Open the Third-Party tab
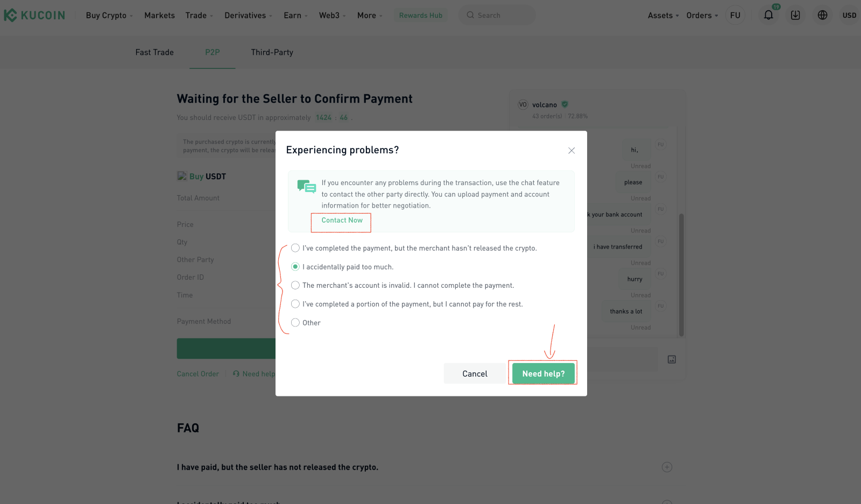The width and height of the screenshot is (861, 504). pyautogui.click(x=272, y=52)
